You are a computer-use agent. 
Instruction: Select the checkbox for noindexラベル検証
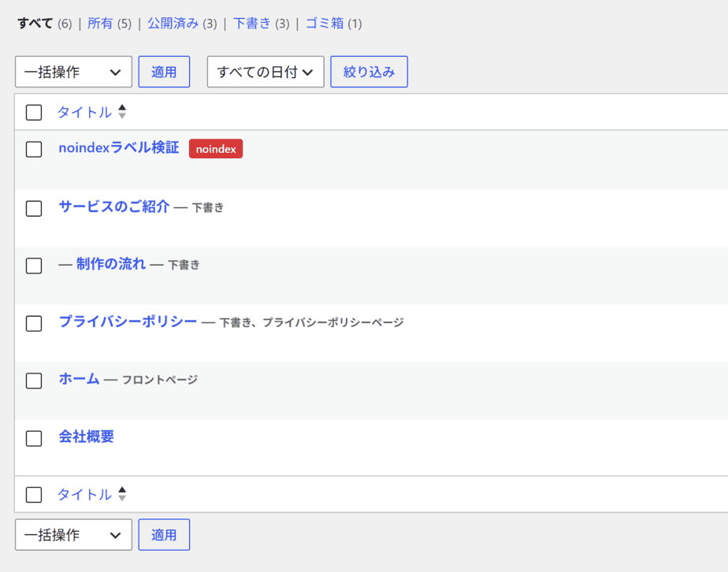click(33, 150)
